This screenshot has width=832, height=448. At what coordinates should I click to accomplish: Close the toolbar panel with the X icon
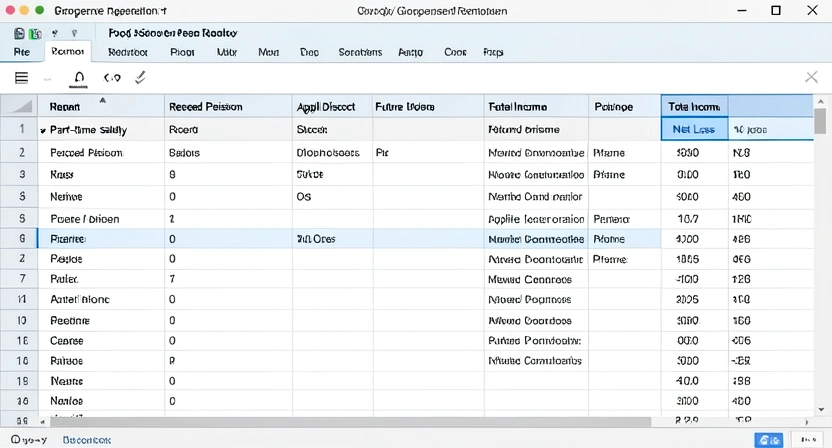(x=811, y=77)
